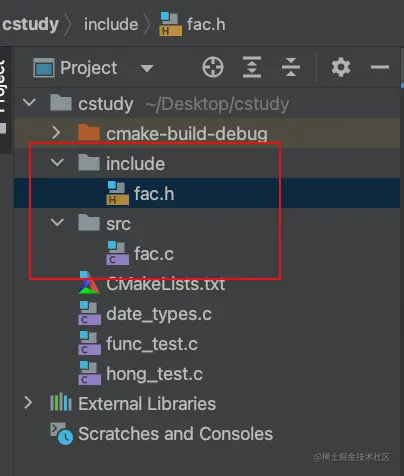Open the Project view dropdown arrow
404x476 pixels.
tap(147, 68)
